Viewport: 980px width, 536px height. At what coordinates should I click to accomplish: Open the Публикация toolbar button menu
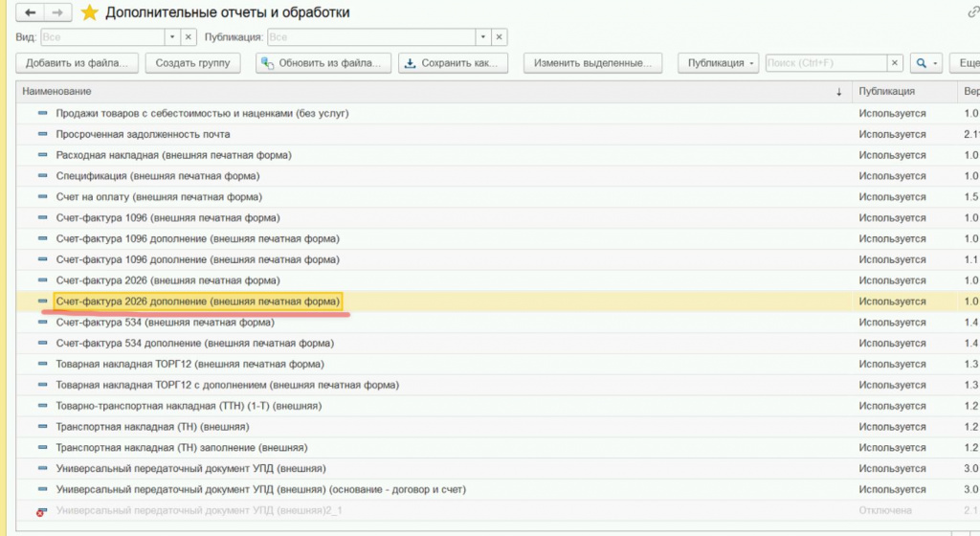(x=718, y=63)
